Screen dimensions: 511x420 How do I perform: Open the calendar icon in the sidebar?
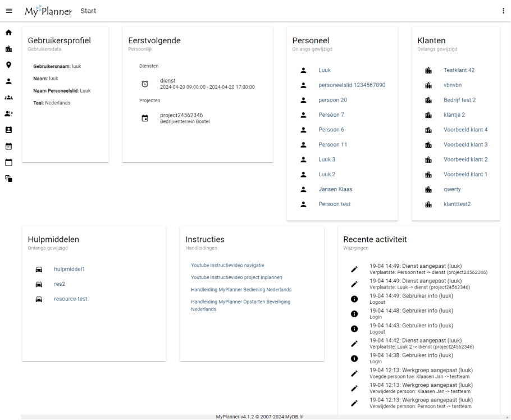coord(8,147)
